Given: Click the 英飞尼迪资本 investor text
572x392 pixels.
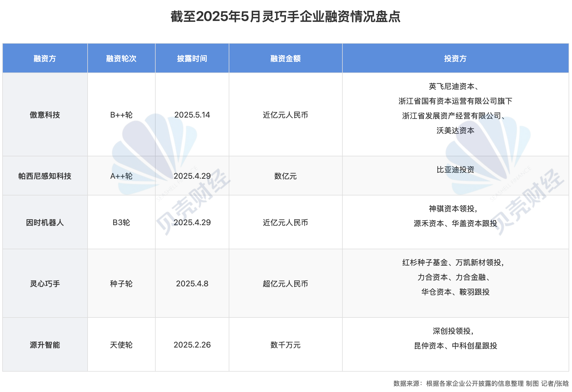Looking at the screenshot, I should (452, 86).
